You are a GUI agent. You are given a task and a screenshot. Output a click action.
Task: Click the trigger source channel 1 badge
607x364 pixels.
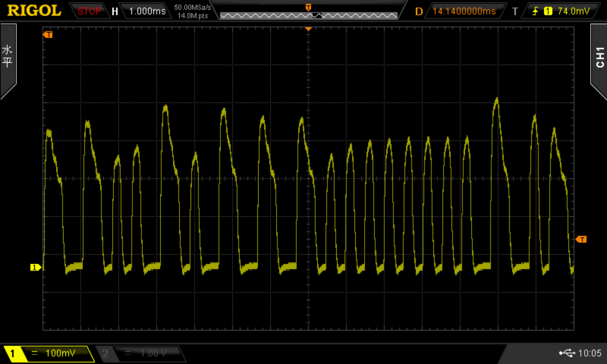coord(548,11)
